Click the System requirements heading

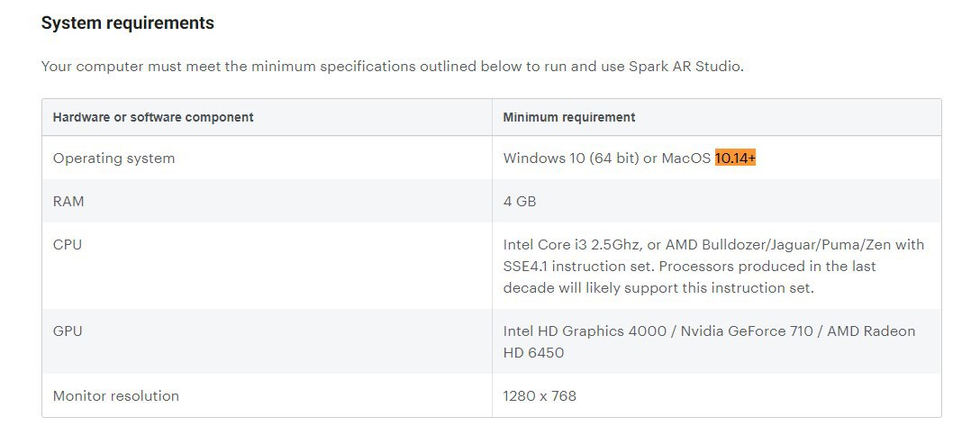point(128,23)
